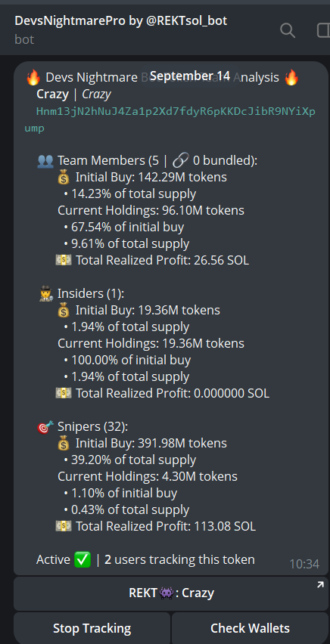330x644 pixels.
Task: Click the fire emoji before Devs Nightmare
Action: tap(33, 77)
